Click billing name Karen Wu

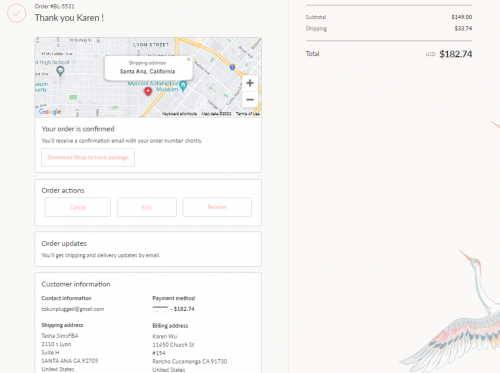(x=165, y=336)
